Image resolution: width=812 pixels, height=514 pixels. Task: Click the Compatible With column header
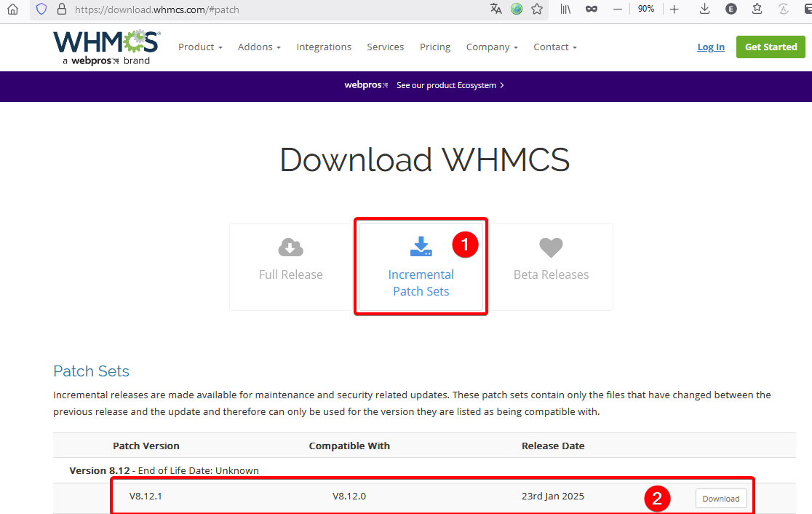coord(349,446)
